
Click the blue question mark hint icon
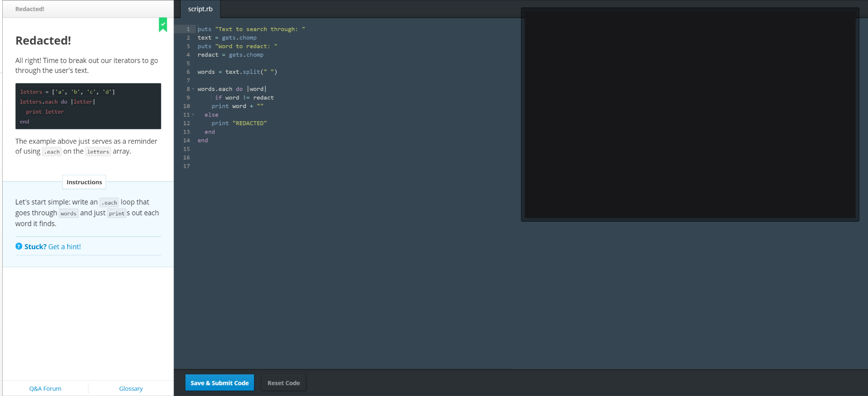(x=19, y=246)
